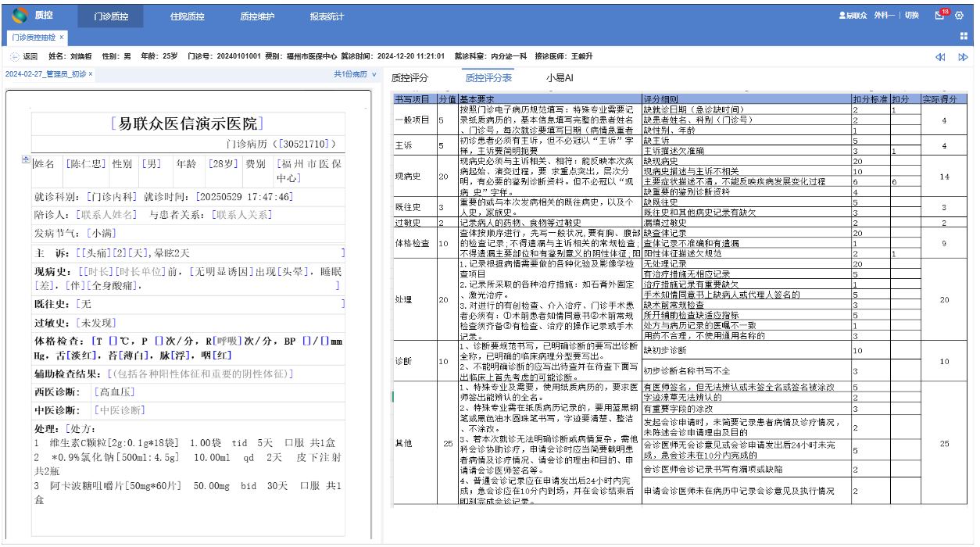
Task: Click the 诊断 row label in the scoring table
Action: (x=404, y=361)
